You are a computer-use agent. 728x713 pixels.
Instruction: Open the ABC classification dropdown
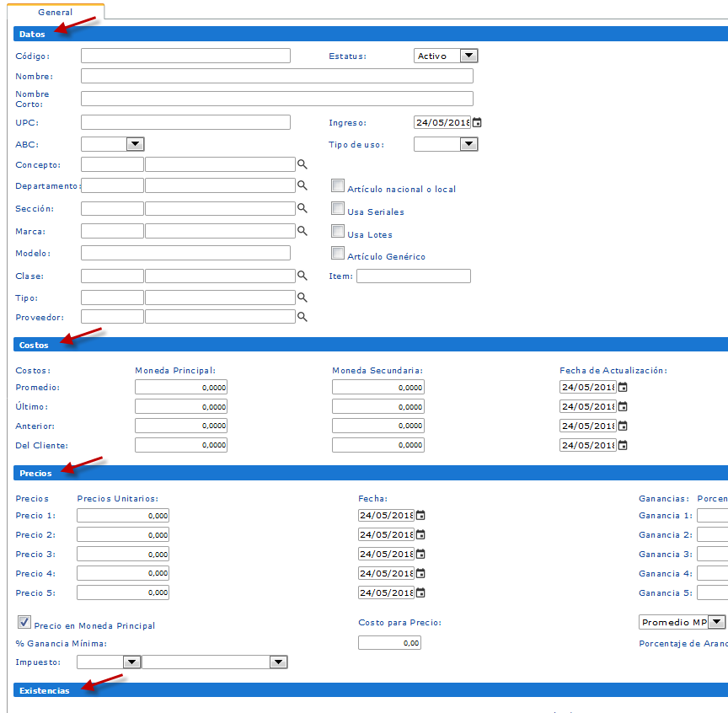tap(135, 144)
